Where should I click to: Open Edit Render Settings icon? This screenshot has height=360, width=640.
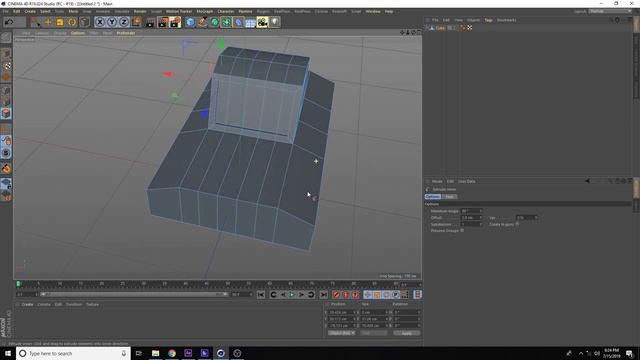(x=175, y=22)
